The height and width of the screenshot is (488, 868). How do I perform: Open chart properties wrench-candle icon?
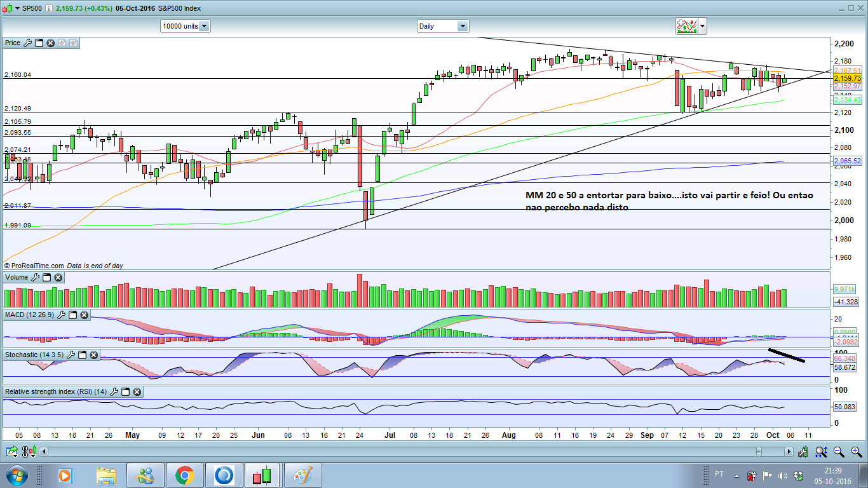click(x=804, y=452)
